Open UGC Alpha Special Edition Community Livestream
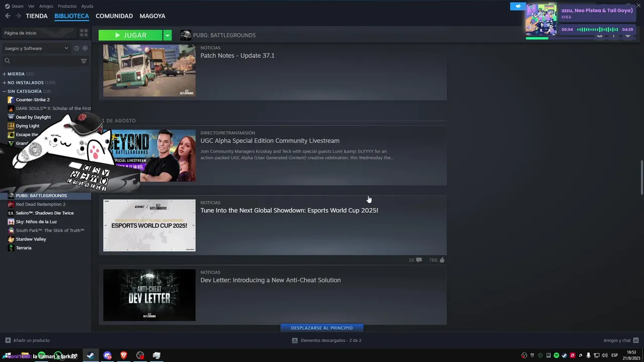Screen dimensions: 644x362 [270, 141]
